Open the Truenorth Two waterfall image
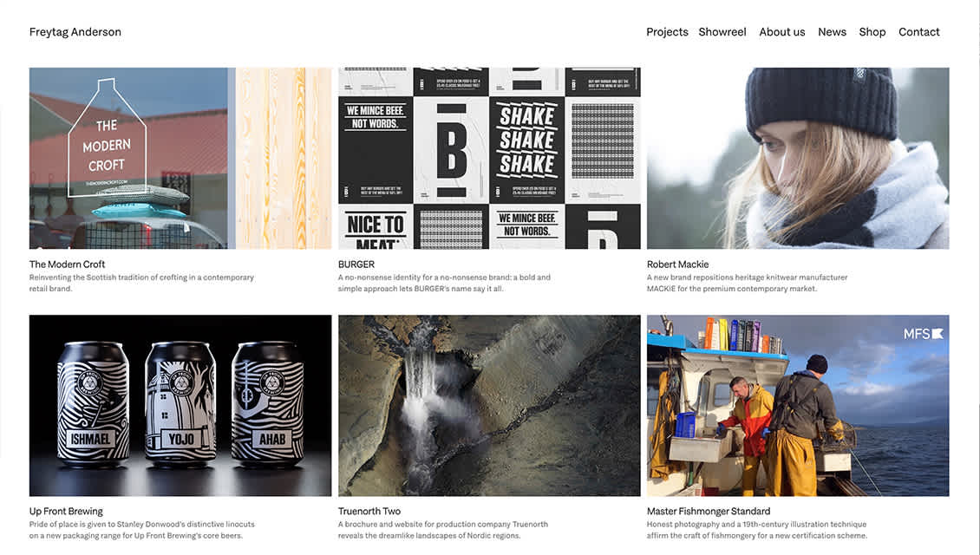The width and height of the screenshot is (980, 555). click(489, 406)
